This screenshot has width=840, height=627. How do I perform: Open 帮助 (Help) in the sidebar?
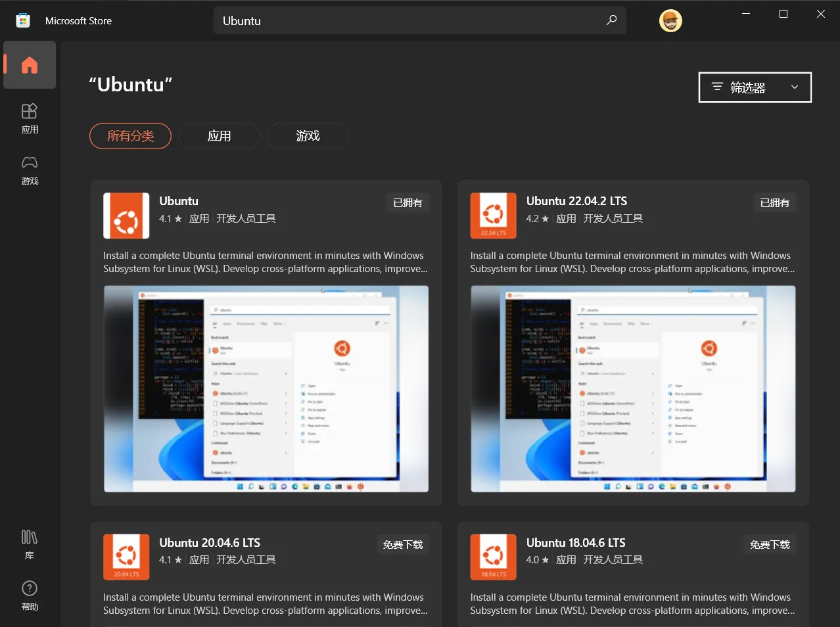[30, 596]
